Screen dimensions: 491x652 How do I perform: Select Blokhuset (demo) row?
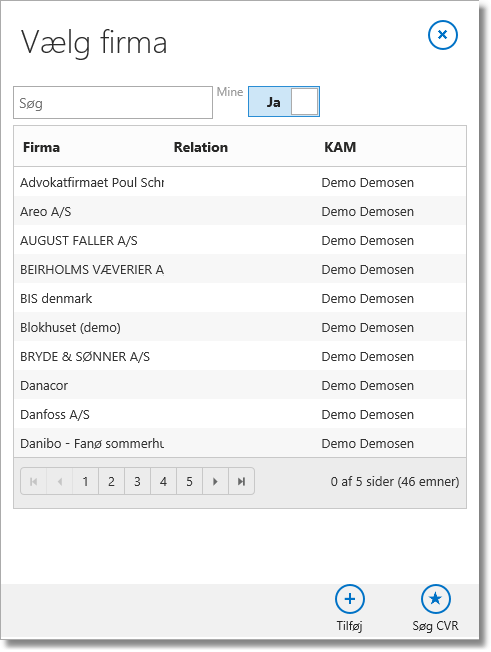click(240, 327)
